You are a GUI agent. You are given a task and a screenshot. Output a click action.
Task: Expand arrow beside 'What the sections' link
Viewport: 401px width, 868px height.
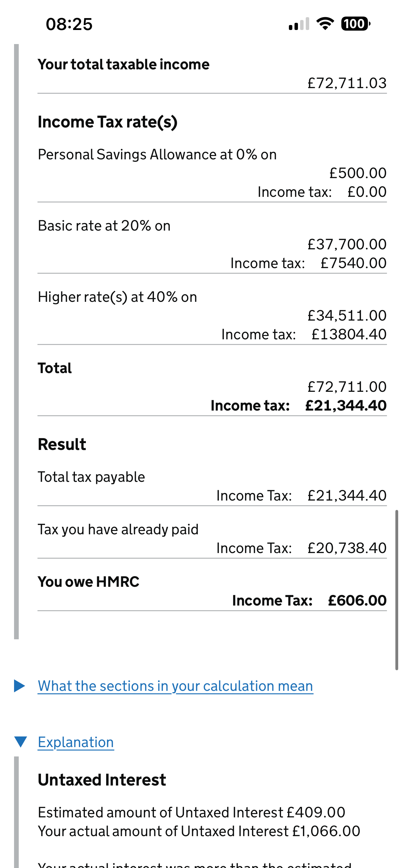[20, 686]
